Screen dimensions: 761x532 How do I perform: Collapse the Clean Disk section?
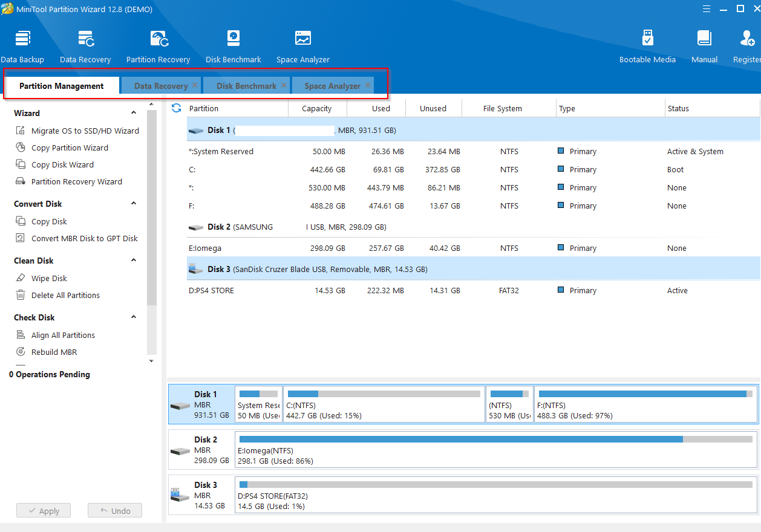click(134, 261)
